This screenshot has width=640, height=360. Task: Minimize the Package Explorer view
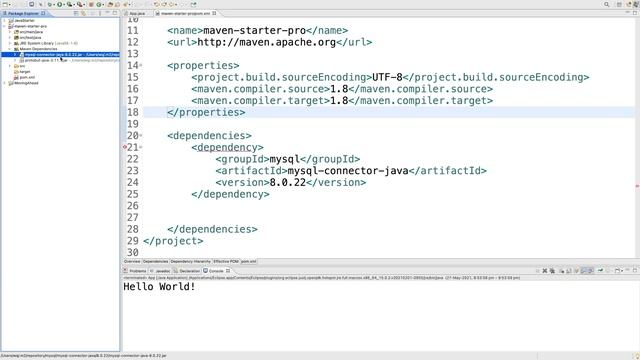coord(107,13)
